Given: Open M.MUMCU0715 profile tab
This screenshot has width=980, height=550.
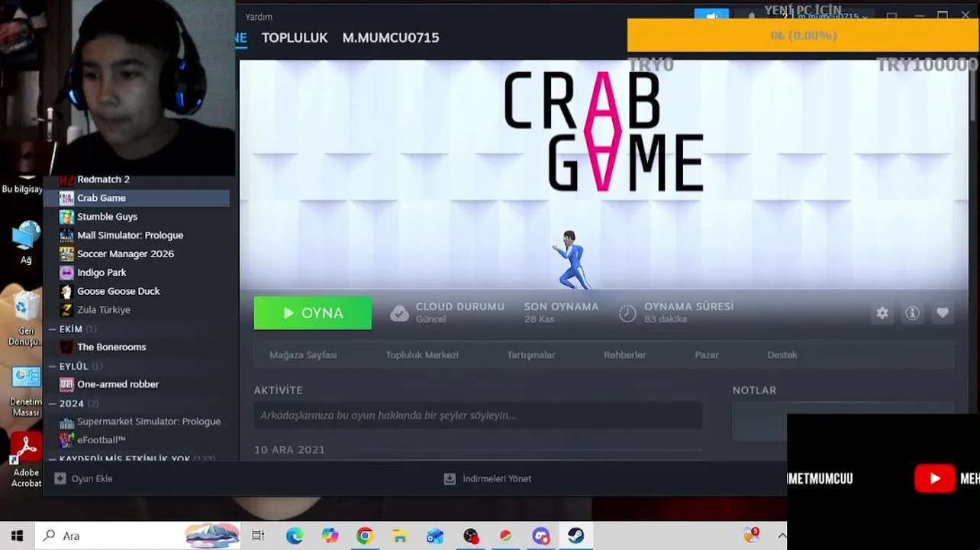Looking at the screenshot, I should pos(391,37).
